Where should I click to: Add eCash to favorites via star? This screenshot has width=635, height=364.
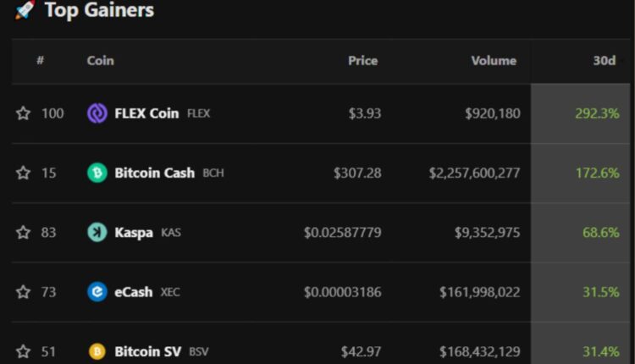click(24, 292)
